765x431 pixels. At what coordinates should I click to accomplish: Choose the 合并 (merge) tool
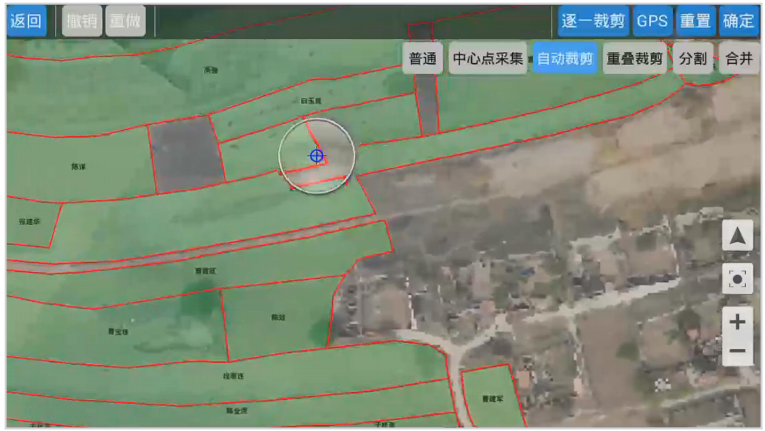pyautogui.click(x=738, y=59)
